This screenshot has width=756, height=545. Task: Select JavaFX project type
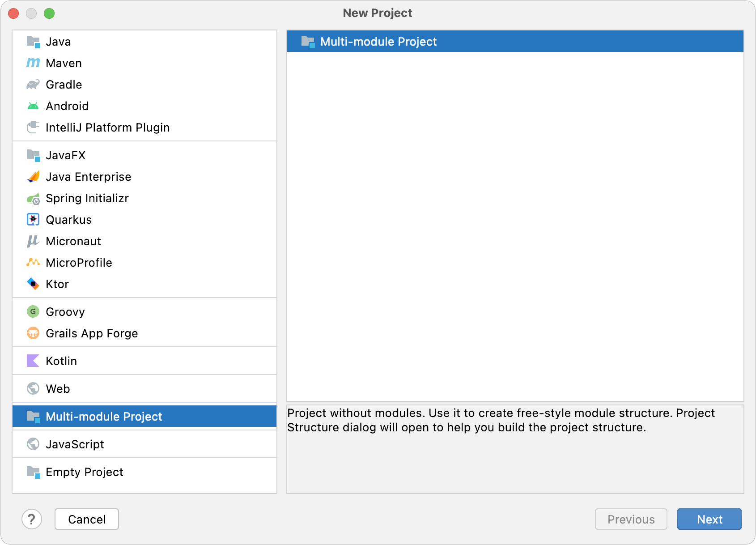coord(144,155)
